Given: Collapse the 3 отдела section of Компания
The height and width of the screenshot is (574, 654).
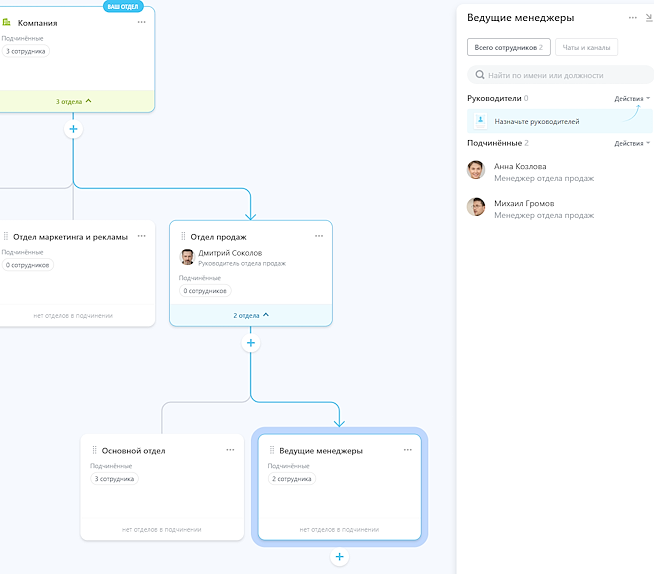Looking at the screenshot, I should tap(73, 101).
